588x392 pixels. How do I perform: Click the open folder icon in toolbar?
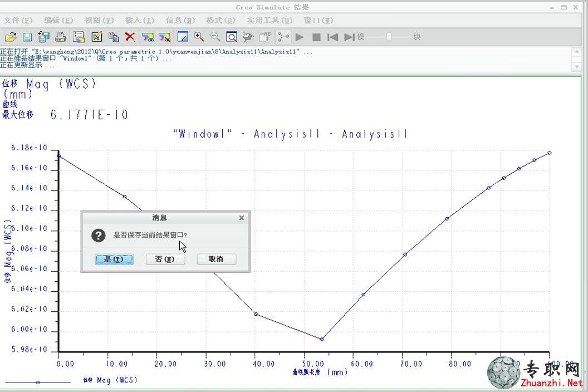(x=11, y=37)
